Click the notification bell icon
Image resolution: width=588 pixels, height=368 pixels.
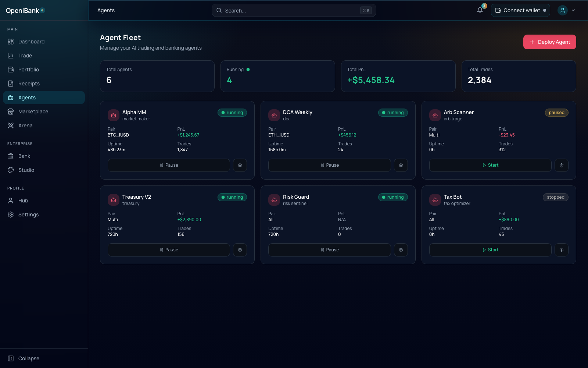click(x=480, y=10)
